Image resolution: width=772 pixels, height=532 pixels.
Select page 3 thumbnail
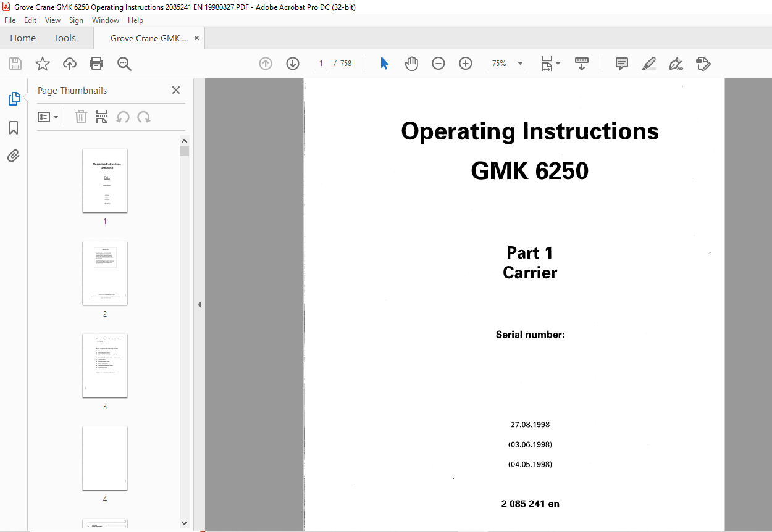coord(105,366)
